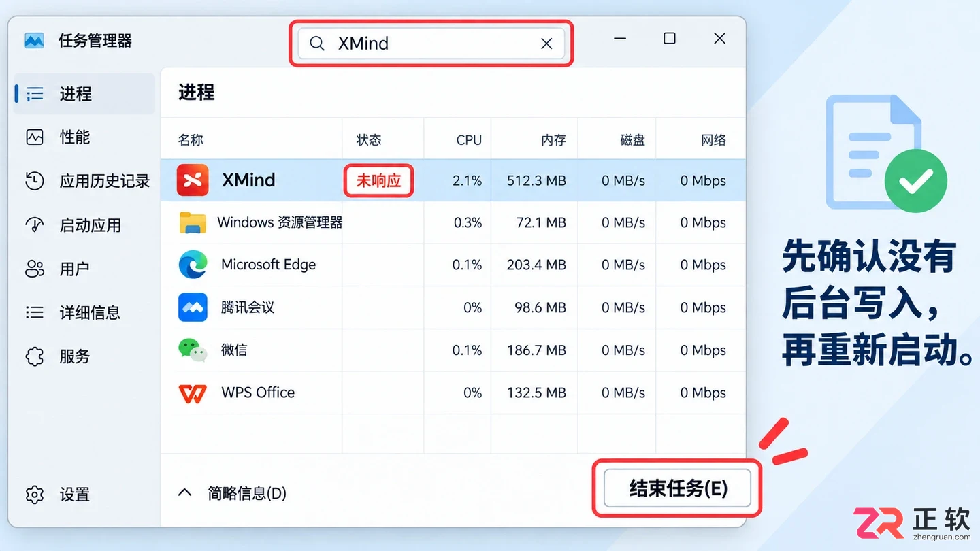Open 设置 in the sidebar

(x=86, y=495)
